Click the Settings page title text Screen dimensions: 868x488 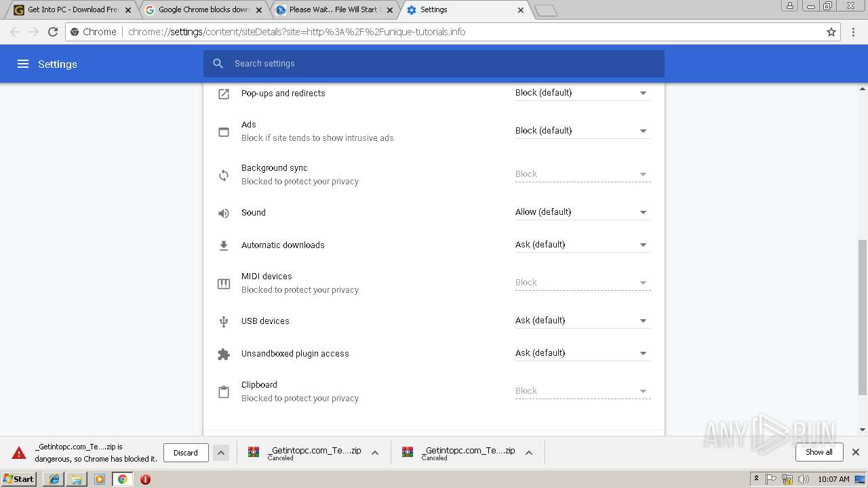click(58, 64)
